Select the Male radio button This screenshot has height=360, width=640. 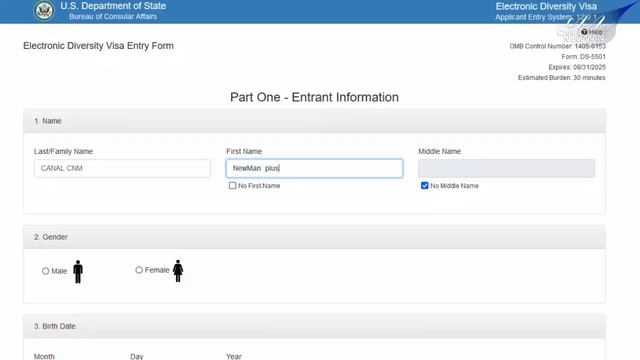coord(45,271)
